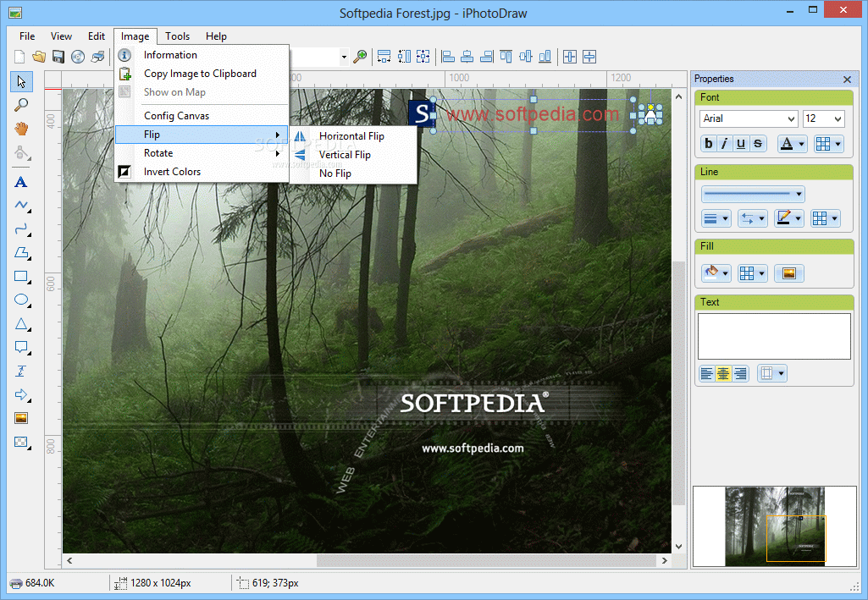This screenshot has height=600, width=868.
Task: Toggle strikethrough text formatting
Action: (x=758, y=144)
